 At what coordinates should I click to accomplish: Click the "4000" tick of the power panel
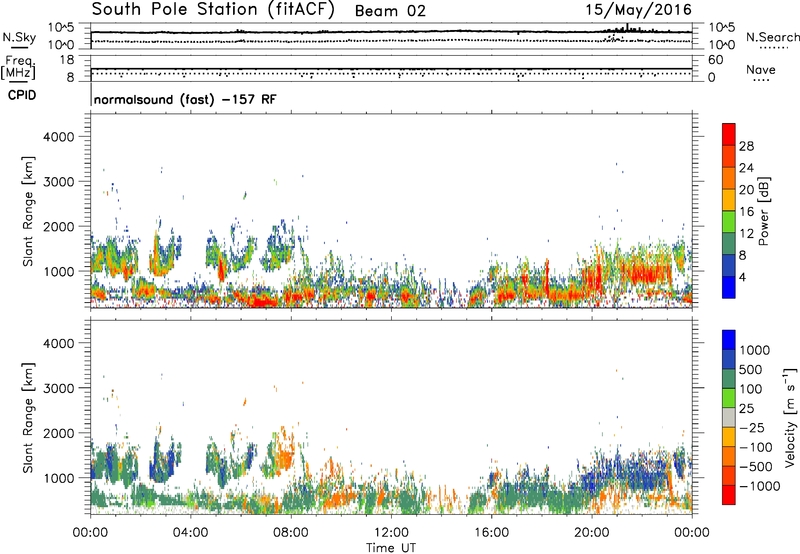point(59,137)
